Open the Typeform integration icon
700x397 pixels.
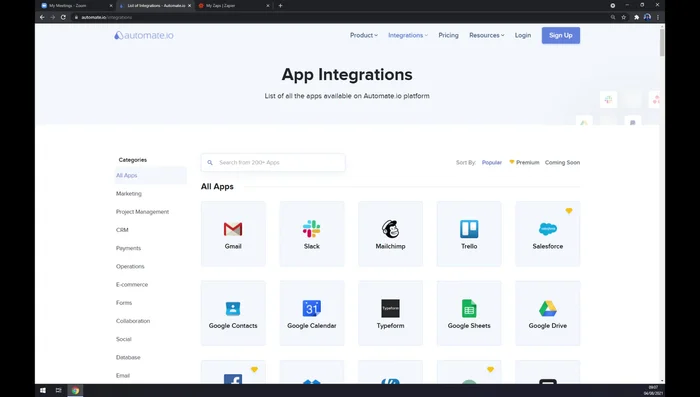[390, 308]
